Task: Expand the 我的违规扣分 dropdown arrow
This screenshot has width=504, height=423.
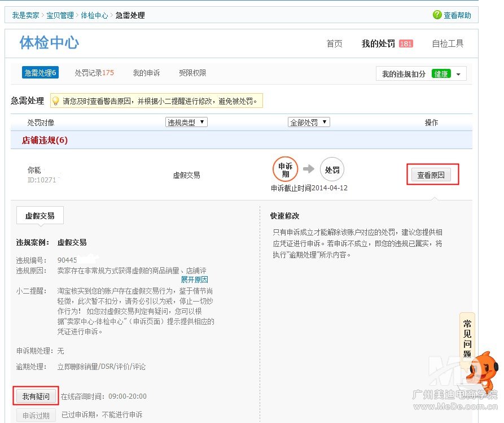Action: [458, 75]
